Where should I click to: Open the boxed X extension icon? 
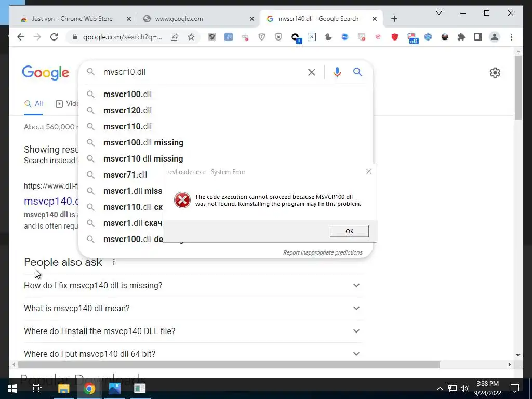tap(312, 37)
